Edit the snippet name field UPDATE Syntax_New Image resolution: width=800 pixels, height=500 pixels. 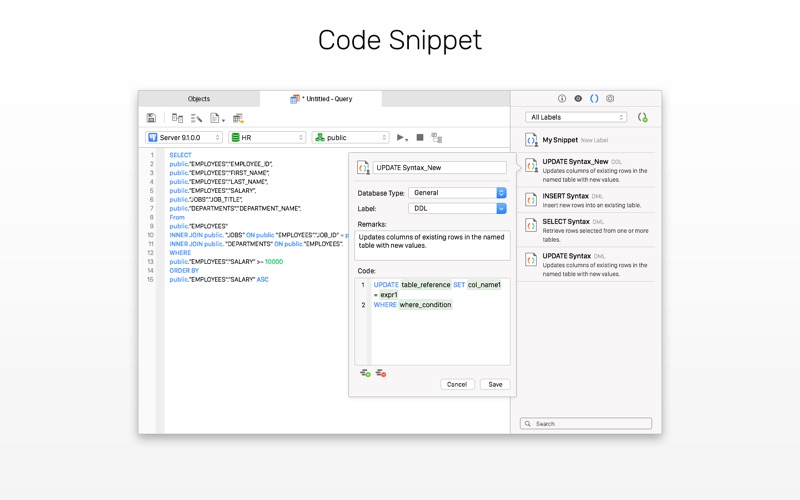coord(439,167)
